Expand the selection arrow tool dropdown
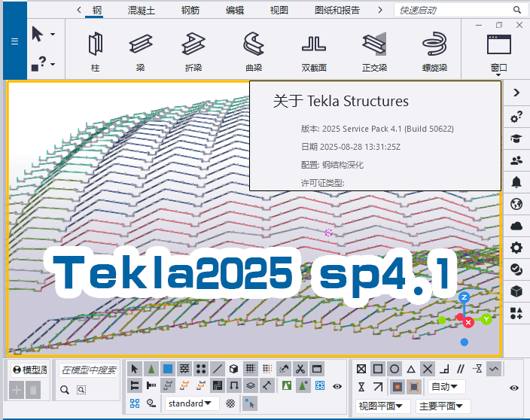This screenshot has height=420, width=530. tap(53, 34)
